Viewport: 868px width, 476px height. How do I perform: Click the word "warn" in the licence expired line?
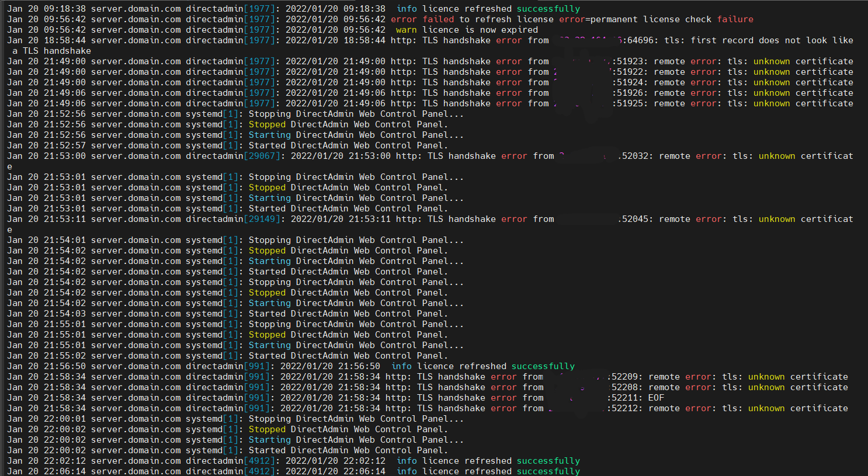[x=406, y=30]
